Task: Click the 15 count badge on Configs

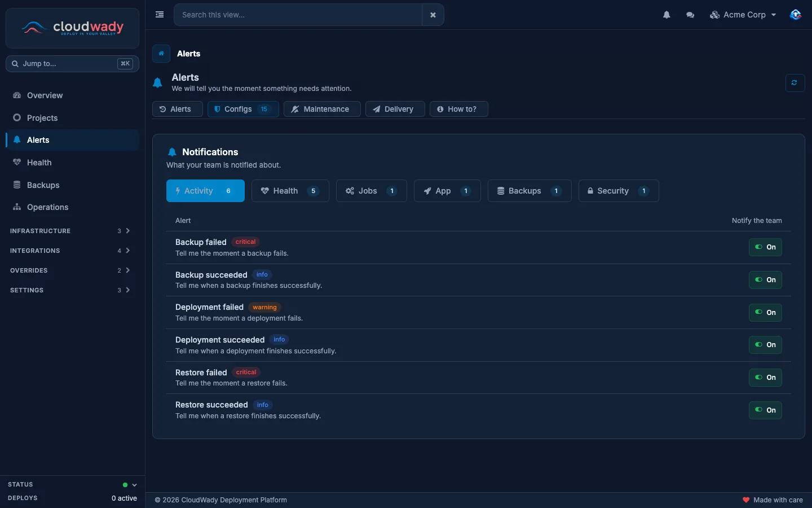Action: pos(264,109)
